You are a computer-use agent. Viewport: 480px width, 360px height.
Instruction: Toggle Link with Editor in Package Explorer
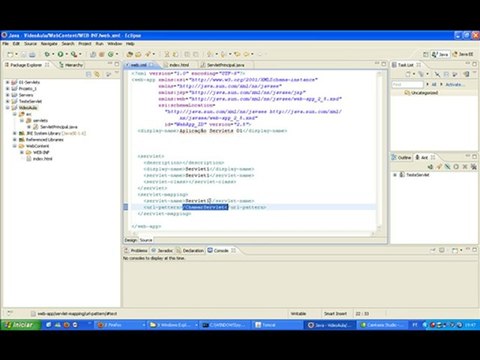click(x=97, y=74)
